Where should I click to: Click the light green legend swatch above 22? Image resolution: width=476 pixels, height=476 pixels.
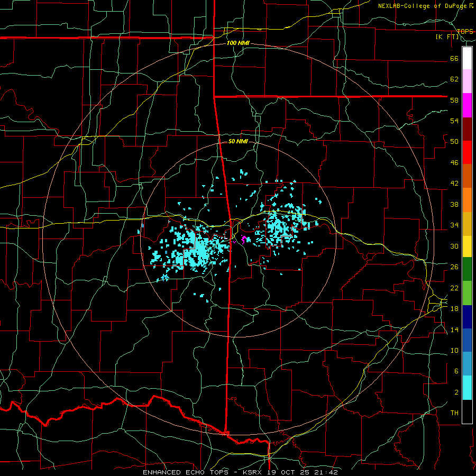(x=467, y=293)
